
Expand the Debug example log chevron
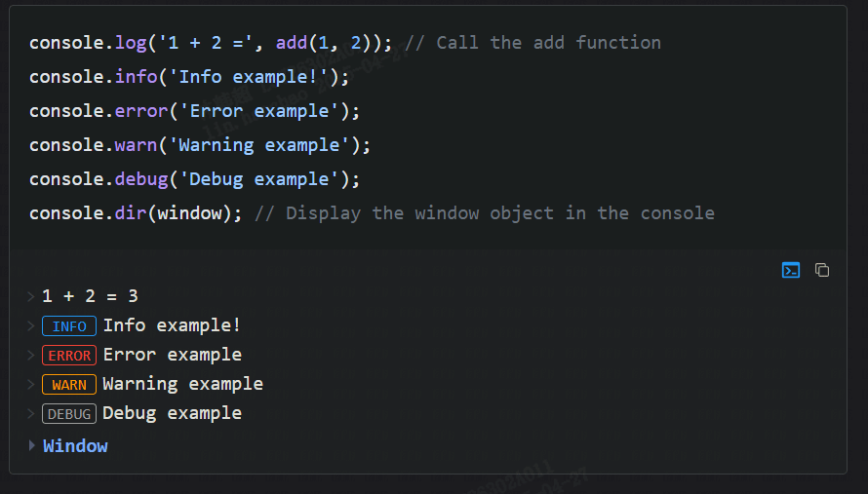click(x=32, y=413)
